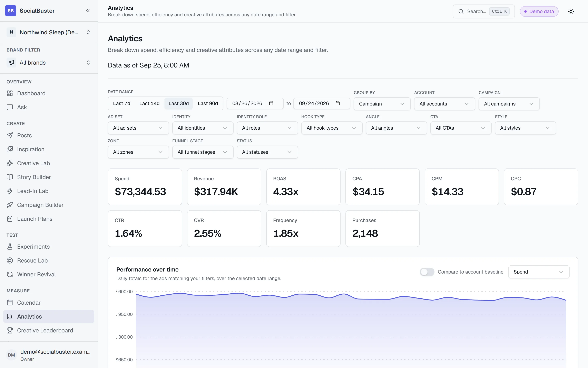The image size is (588, 368).
Task: Click the Launch Plans clipboard icon
Action: click(10, 219)
